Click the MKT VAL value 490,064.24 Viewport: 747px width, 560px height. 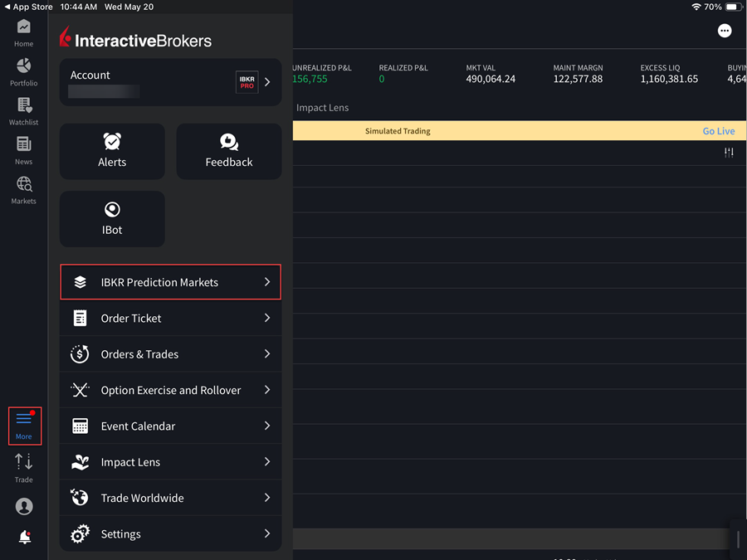[491, 79]
